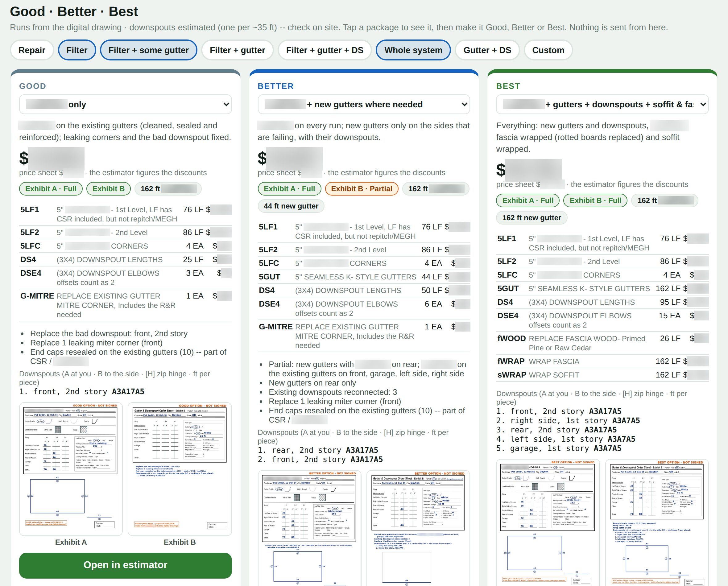Click 'New gutters on rear only' bullet
728x586 pixels.
point(312,383)
